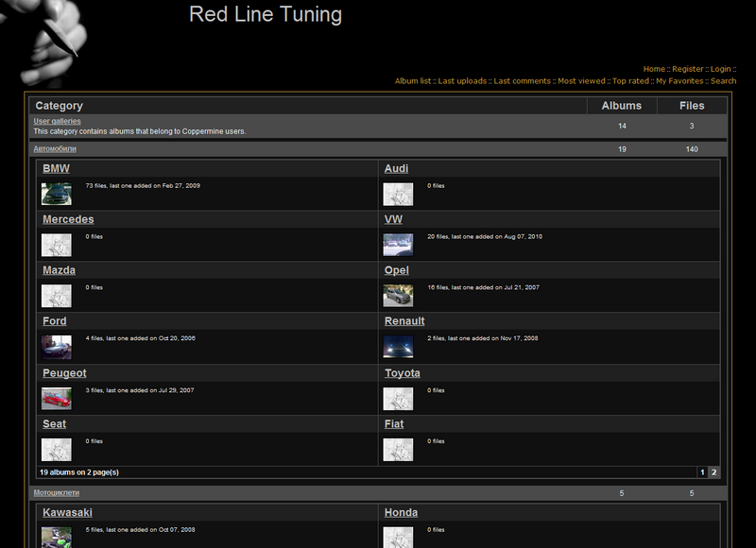Go to the Home menu link
The width and height of the screenshot is (756, 548).
[x=654, y=69]
